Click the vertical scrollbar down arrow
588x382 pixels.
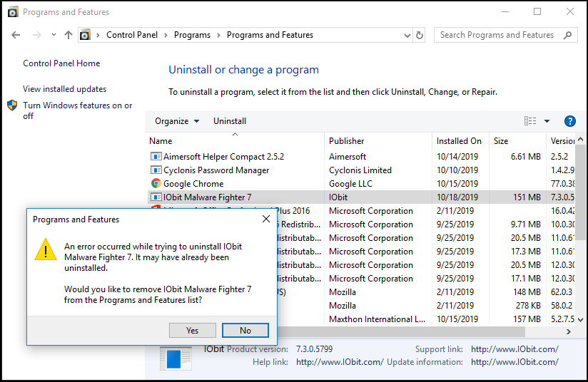[580, 319]
